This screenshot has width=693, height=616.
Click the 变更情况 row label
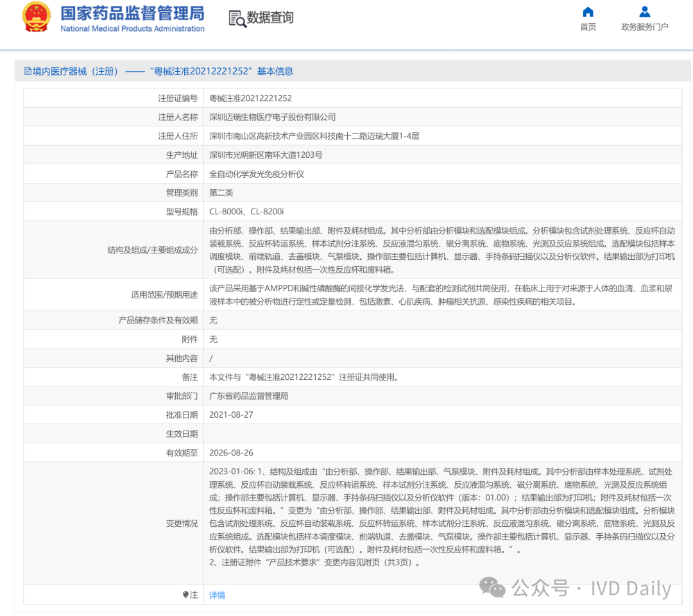tap(182, 523)
